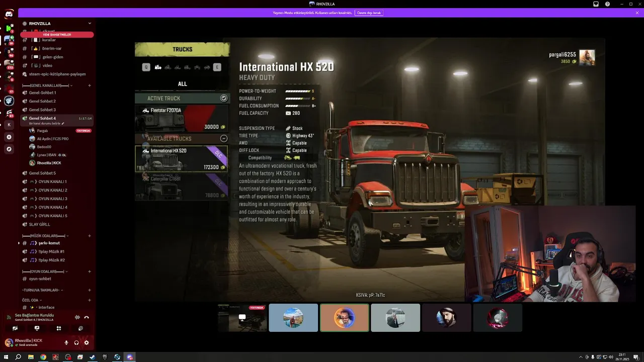The width and height of the screenshot is (644, 362).
Task: Select the pink neon avatar participant tile
Action: point(498,318)
